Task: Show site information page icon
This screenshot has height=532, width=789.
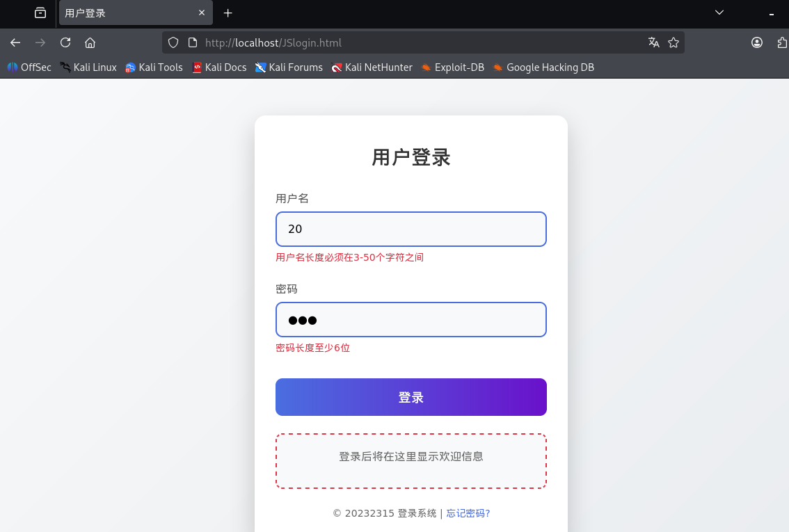Action: (193, 42)
